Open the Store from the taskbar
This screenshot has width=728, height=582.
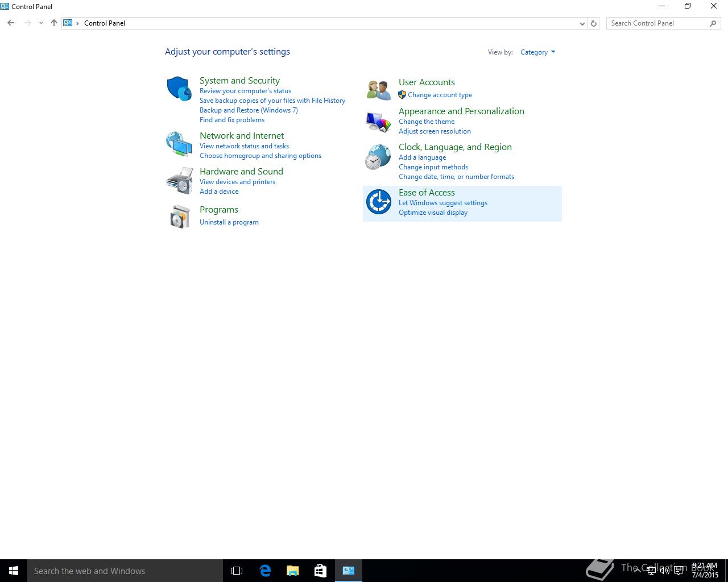tap(321, 571)
